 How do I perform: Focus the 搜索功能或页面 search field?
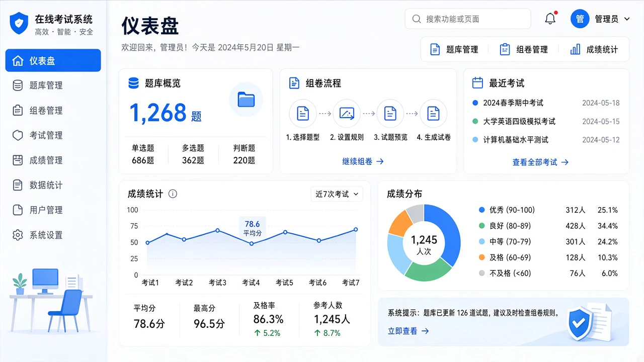467,19
